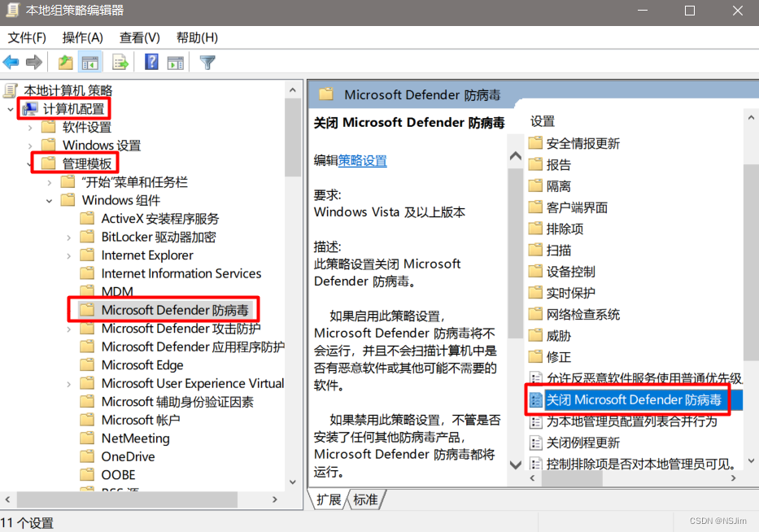Click the 隔离 folder icon in settings list
The image size is (759, 532).
[535, 185]
